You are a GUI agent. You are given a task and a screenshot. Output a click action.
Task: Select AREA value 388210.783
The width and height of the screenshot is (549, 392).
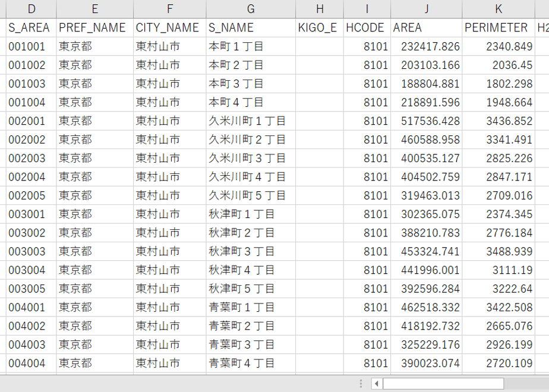pyautogui.click(x=427, y=233)
